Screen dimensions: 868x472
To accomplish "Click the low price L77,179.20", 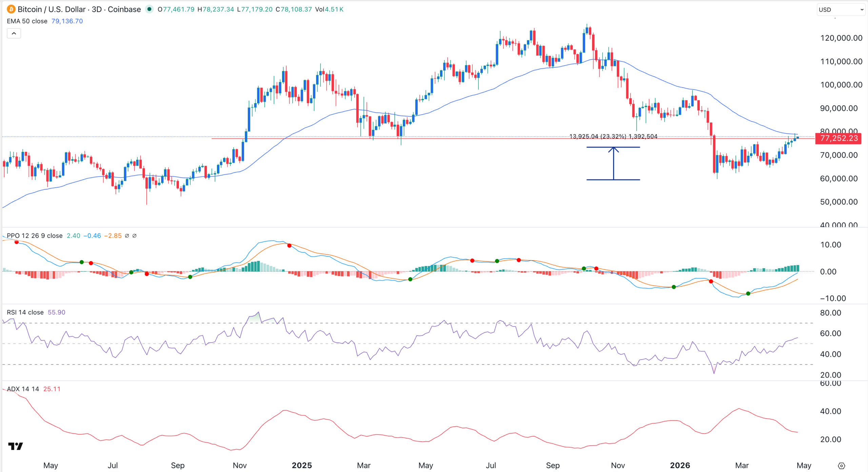I will (255, 9).
